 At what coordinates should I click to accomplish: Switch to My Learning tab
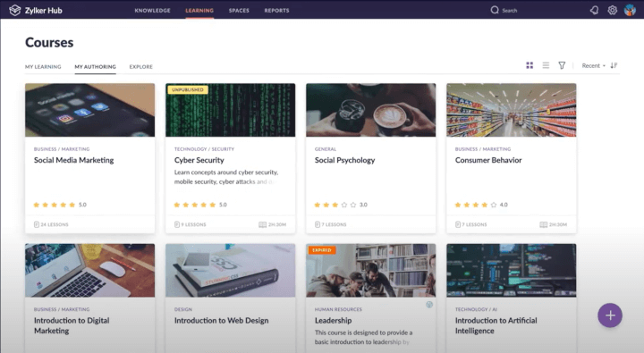point(43,66)
